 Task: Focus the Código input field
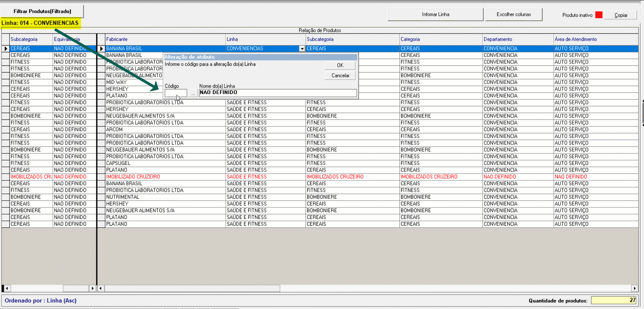[x=175, y=93]
